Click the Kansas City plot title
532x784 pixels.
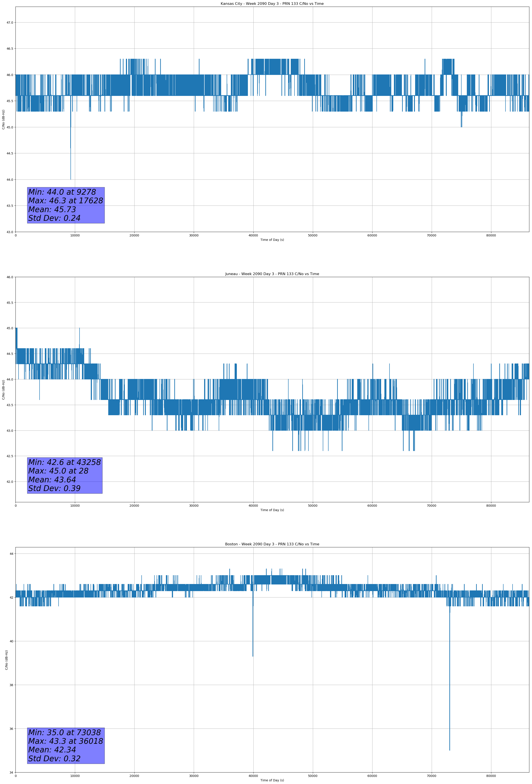272,4
